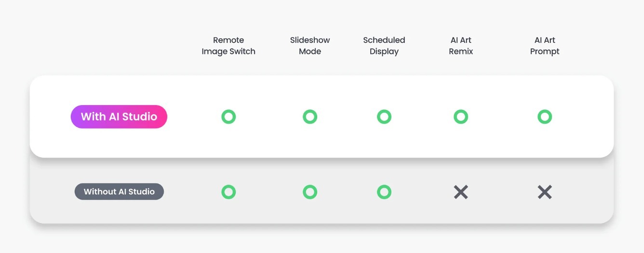The height and width of the screenshot is (253, 644).
Task: Click Without AI Studio Scheduled Display circle
Action: point(384,192)
